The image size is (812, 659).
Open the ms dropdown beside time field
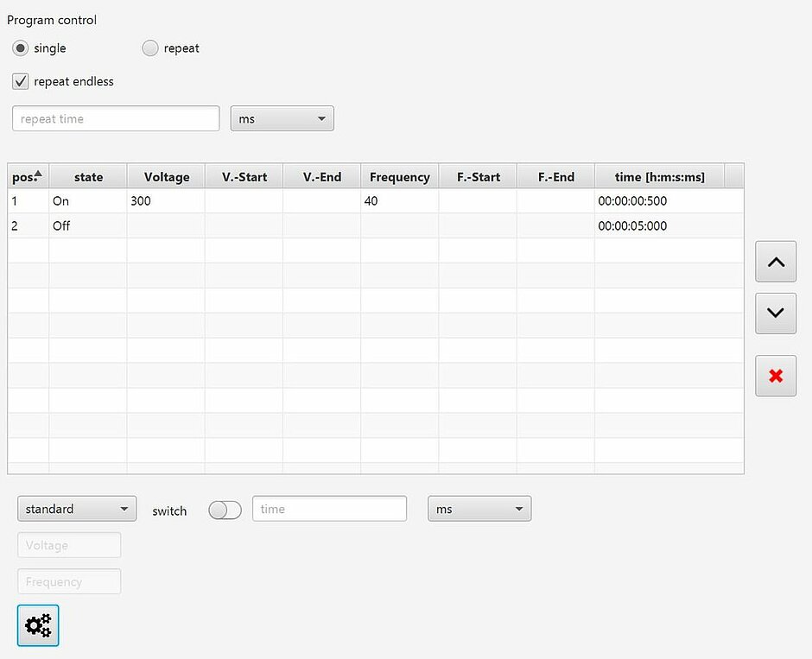click(479, 510)
